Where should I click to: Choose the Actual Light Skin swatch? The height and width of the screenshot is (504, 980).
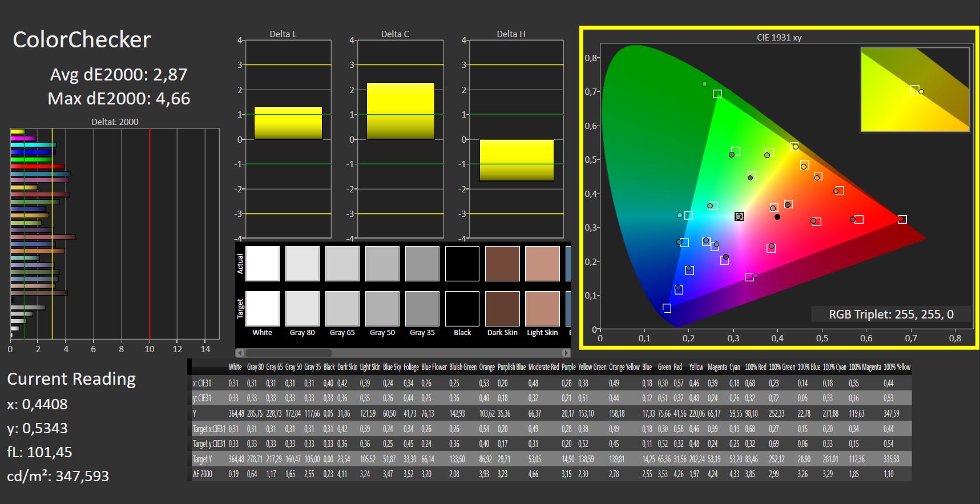point(542,264)
